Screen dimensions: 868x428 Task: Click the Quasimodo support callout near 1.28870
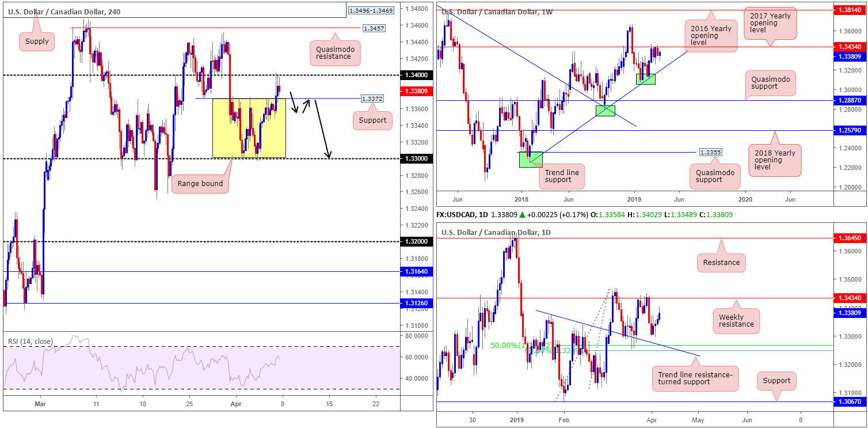[x=771, y=83]
